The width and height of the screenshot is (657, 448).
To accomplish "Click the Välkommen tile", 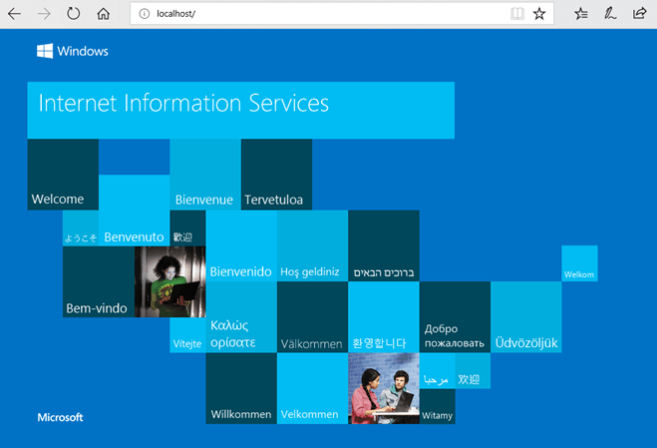I will click(312, 317).
